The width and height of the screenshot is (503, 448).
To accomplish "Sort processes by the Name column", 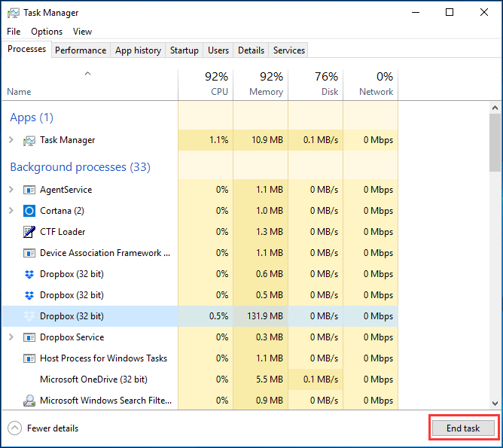I will coord(90,84).
